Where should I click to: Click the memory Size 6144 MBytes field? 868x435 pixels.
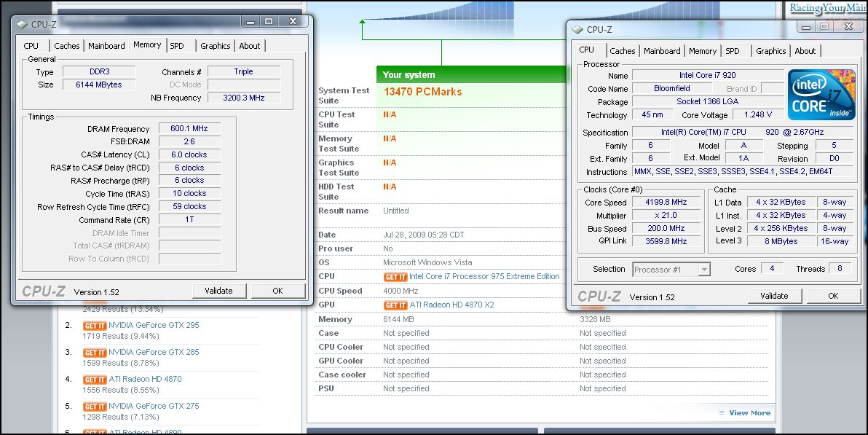[x=99, y=85]
